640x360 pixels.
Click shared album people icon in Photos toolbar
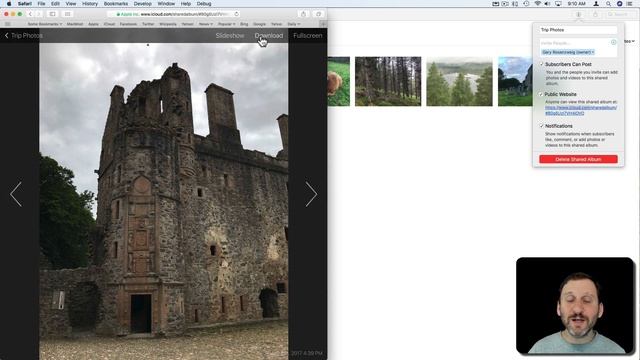point(578,14)
